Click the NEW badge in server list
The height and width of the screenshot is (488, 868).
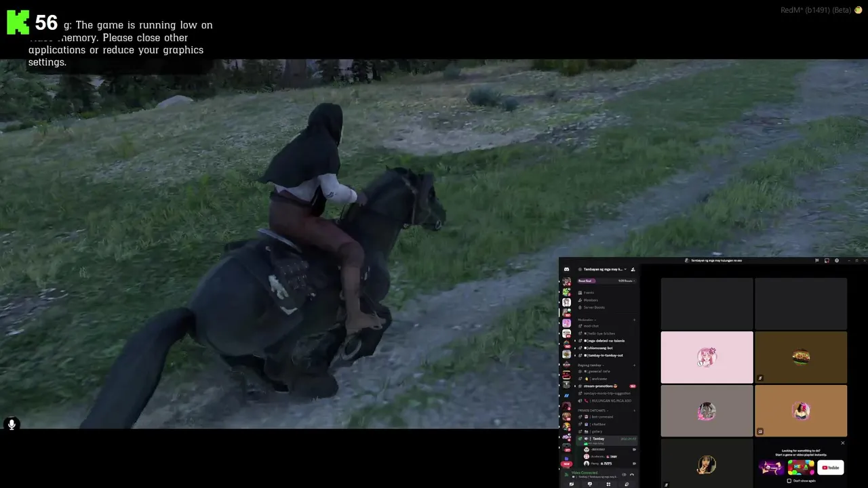tap(566, 464)
